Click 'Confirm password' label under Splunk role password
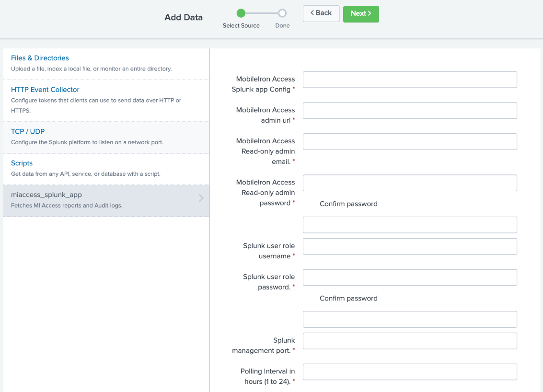This screenshot has height=392, width=543. click(348, 299)
